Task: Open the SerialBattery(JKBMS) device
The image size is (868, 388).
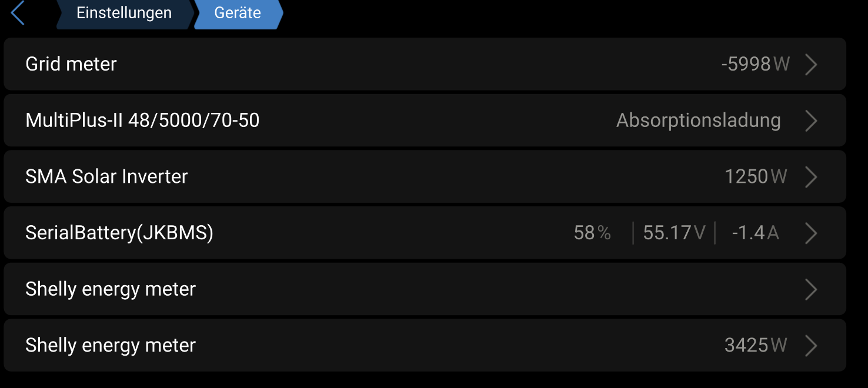Action: pyautogui.click(x=425, y=233)
